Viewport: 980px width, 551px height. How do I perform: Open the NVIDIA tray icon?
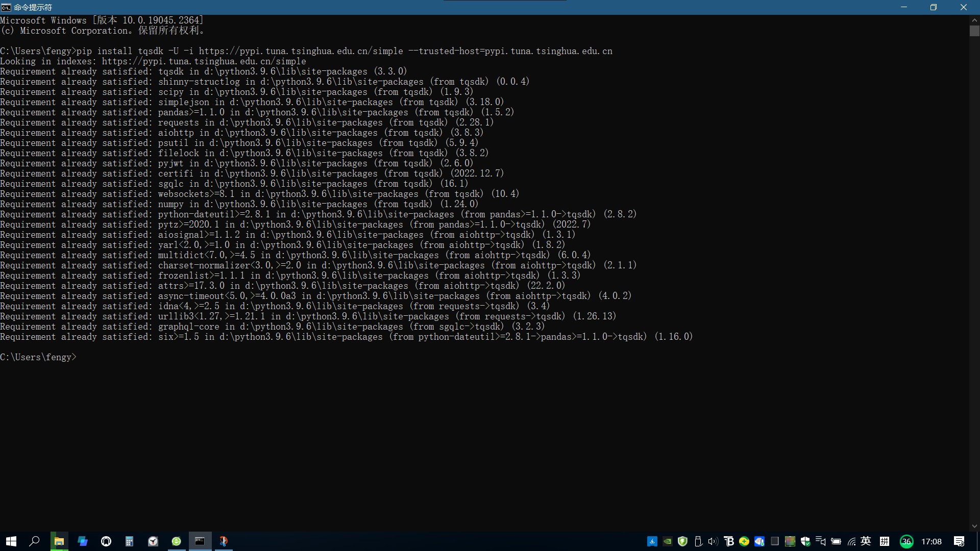pyautogui.click(x=668, y=542)
